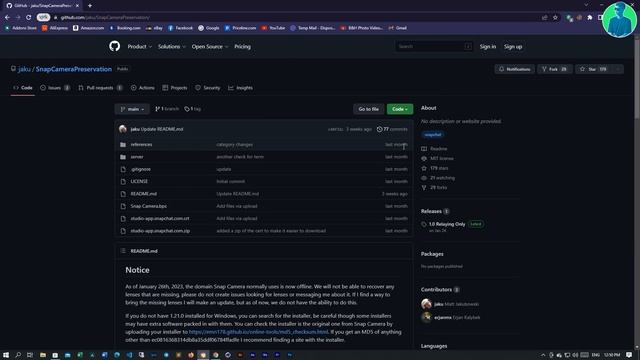
Task: Open the eBay bookmark
Action: tap(154, 28)
